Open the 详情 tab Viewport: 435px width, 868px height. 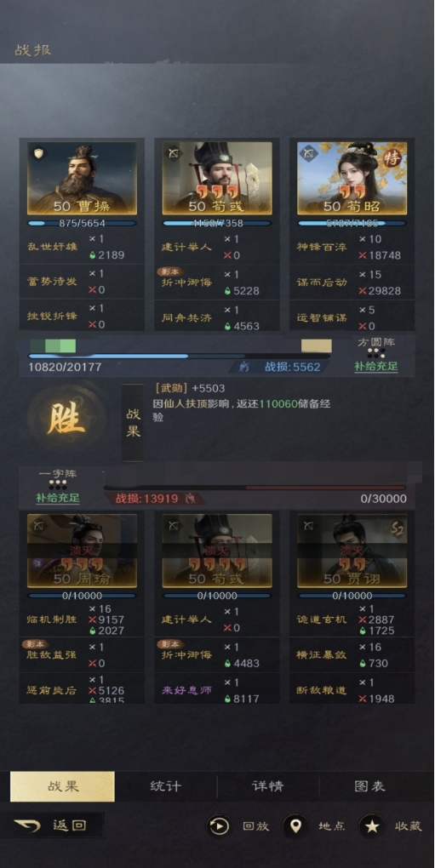tap(268, 786)
